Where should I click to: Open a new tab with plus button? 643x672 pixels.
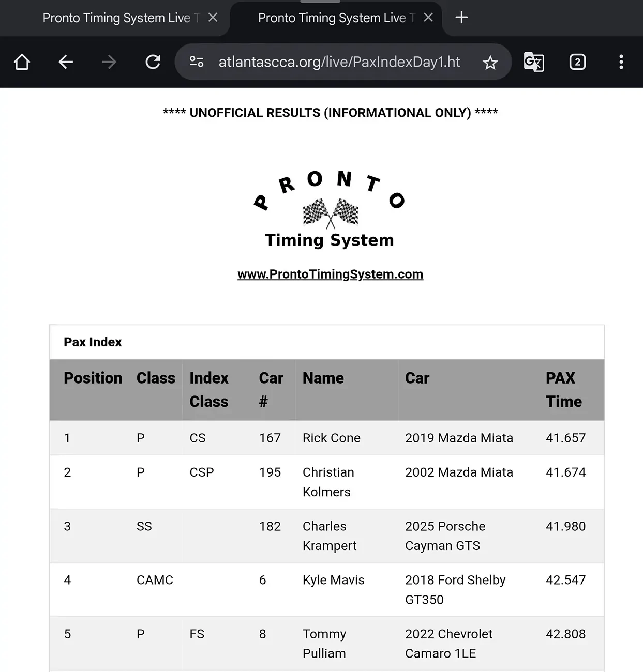461,18
